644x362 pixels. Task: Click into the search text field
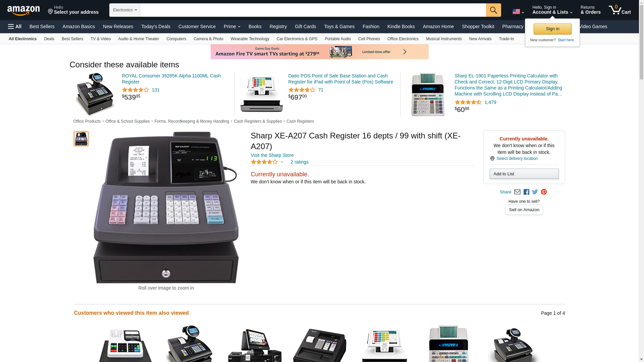(313, 10)
